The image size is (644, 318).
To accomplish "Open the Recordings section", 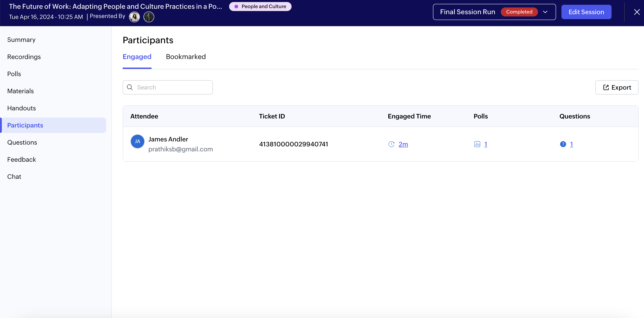I will click(x=24, y=57).
